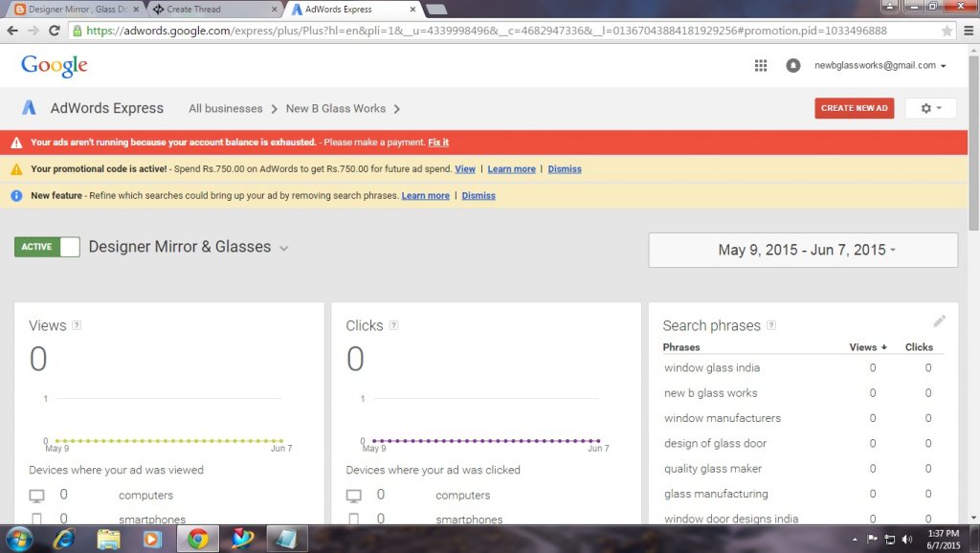Screen dimensions: 980x553
Task: Open the Windows Start button
Action: click(x=19, y=539)
